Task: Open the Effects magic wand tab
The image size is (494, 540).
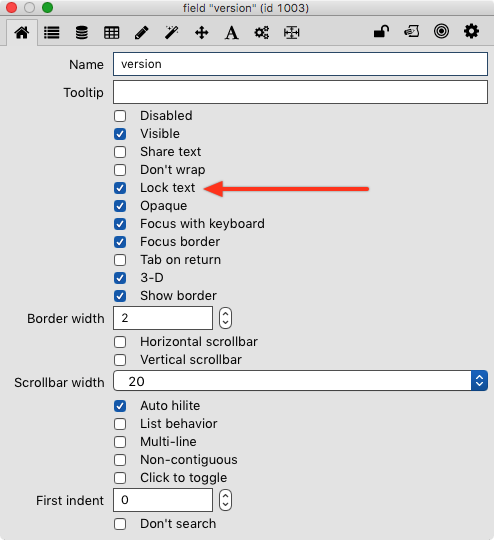Action: [x=172, y=33]
